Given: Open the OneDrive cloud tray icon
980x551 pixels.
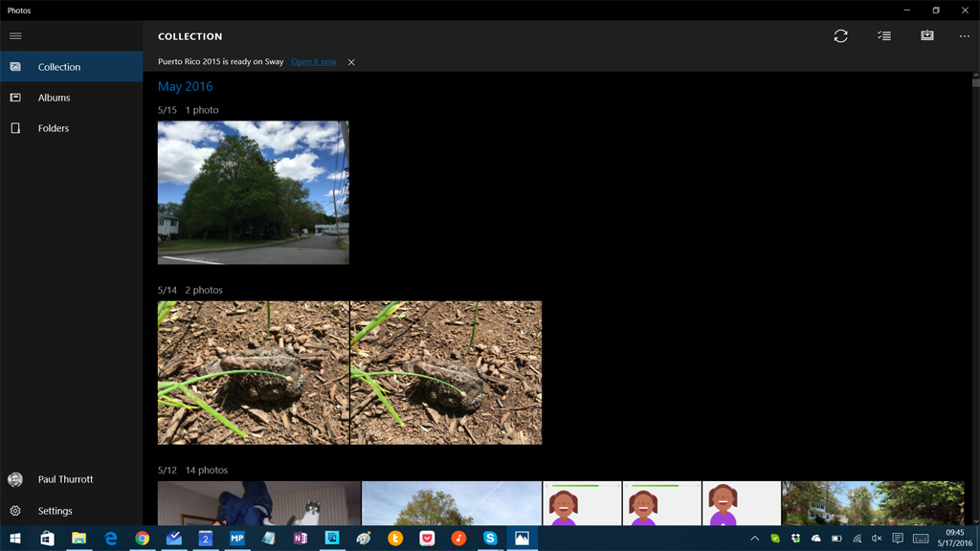Looking at the screenshot, I should coord(817,538).
